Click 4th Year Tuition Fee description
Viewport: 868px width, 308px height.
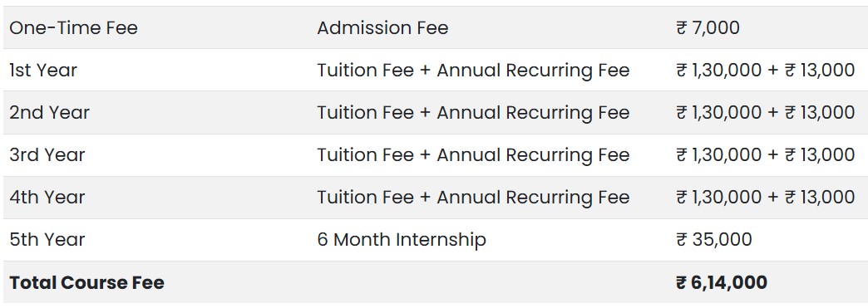pyautogui.click(x=473, y=198)
